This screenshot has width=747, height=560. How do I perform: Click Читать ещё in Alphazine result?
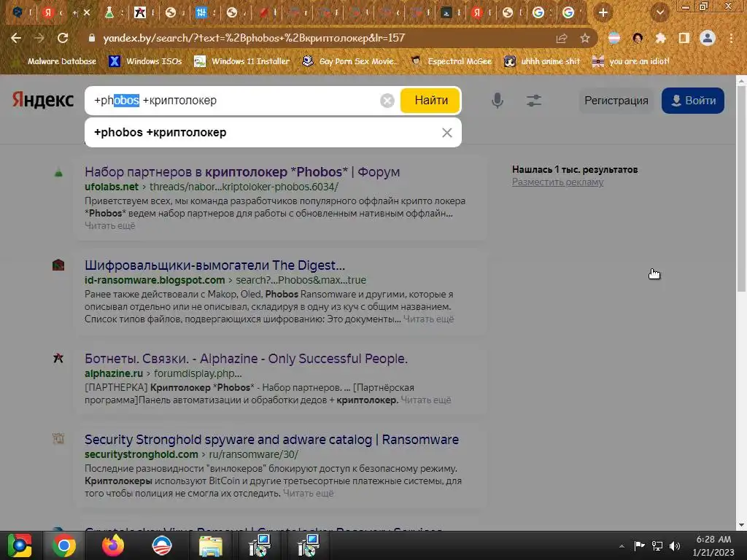click(425, 400)
